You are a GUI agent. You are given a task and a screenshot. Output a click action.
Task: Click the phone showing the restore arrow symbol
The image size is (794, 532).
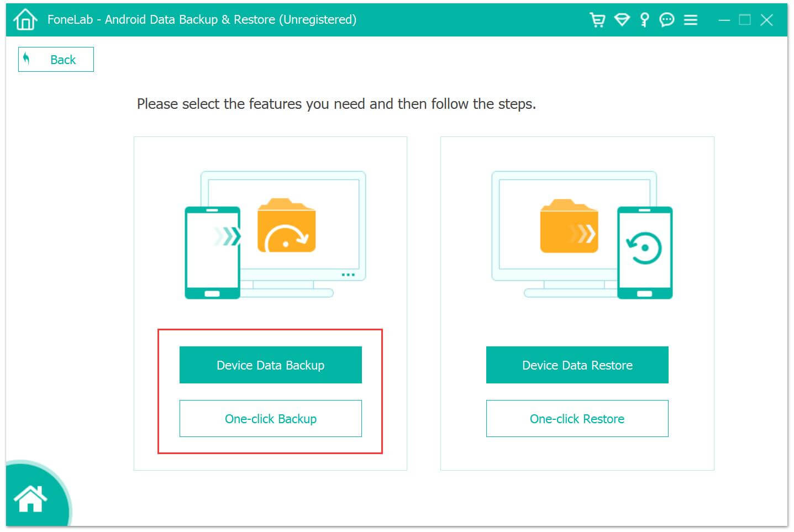[x=644, y=252]
